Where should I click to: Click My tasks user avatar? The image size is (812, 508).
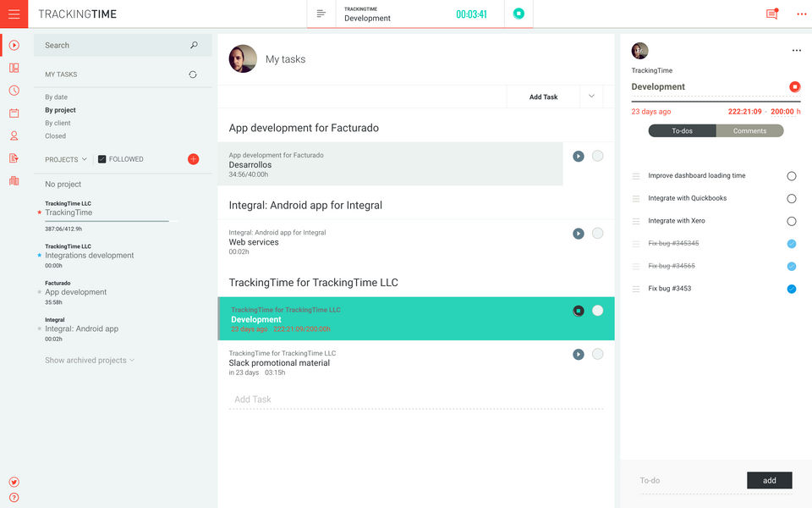(x=243, y=58)
